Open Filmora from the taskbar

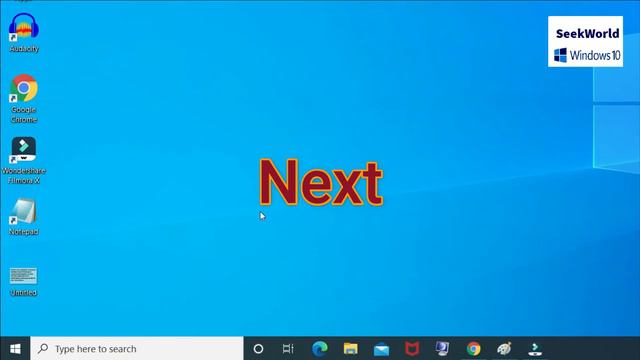535,349
